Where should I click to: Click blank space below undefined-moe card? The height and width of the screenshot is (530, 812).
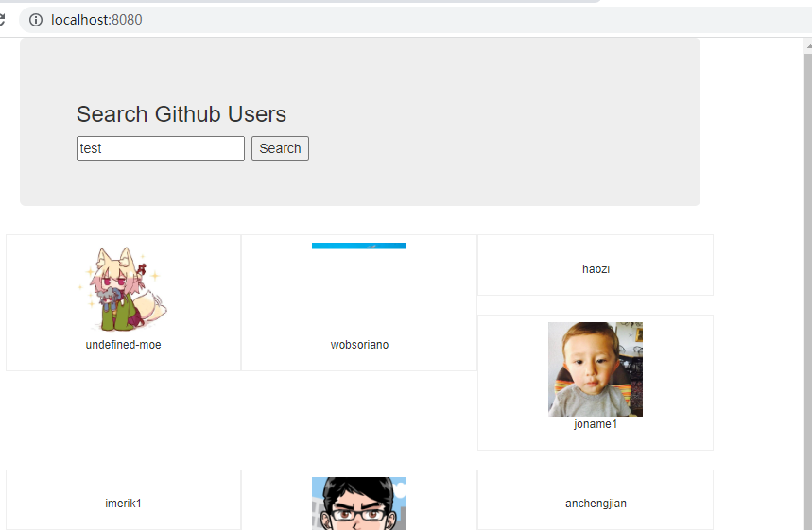(x=123, y=420)
